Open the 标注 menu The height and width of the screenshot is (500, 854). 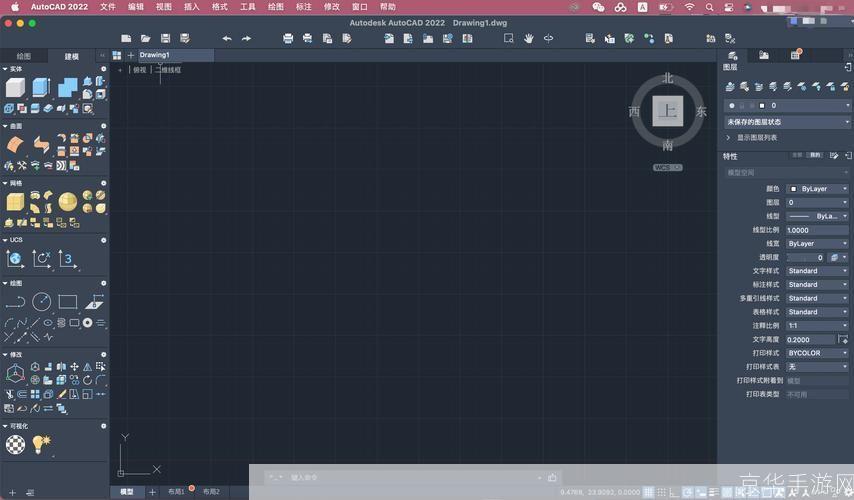(x=303, y=7)
